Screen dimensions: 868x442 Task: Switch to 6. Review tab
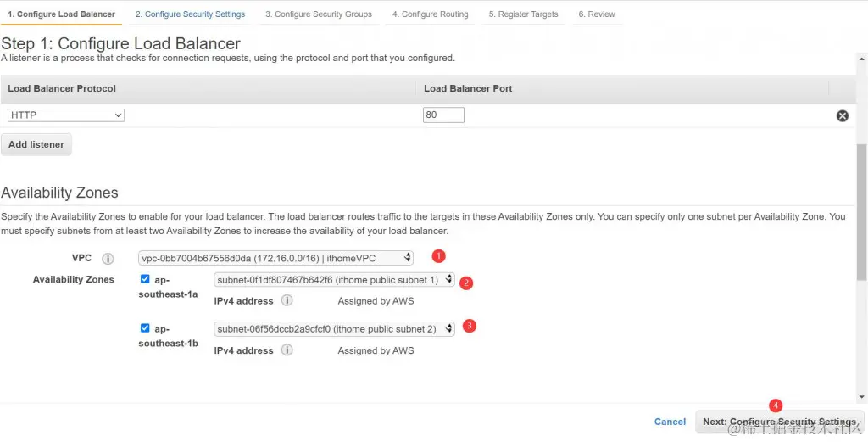(597, 14)
